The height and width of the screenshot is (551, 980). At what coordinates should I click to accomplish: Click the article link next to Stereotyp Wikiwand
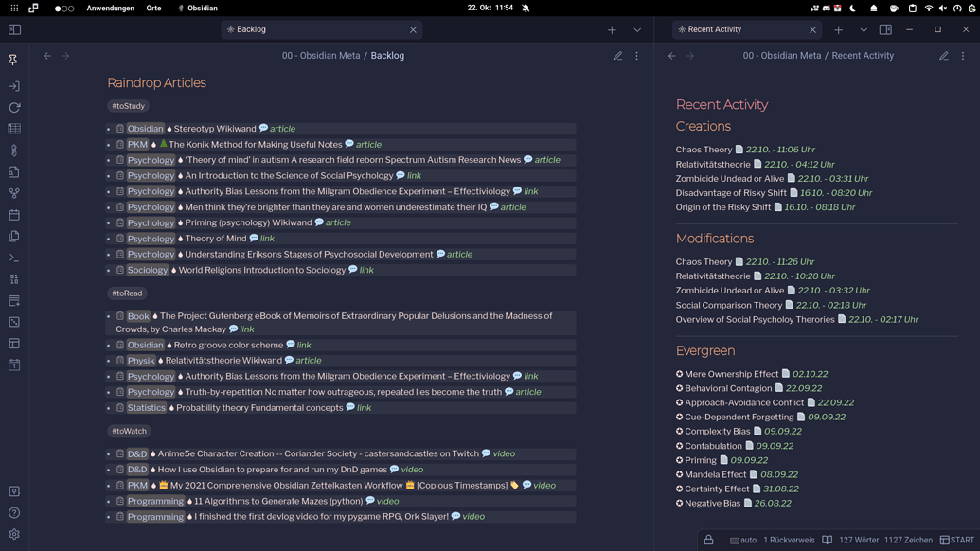pos(284,128)
